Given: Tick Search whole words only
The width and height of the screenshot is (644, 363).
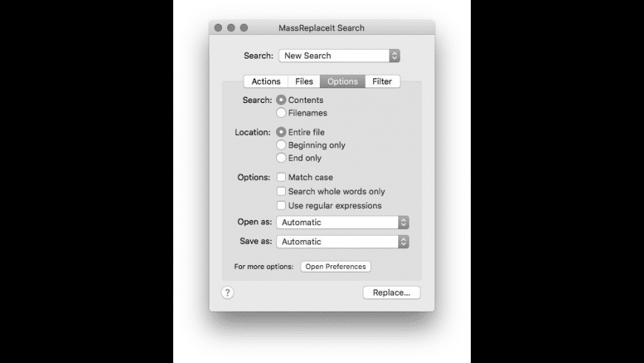Looking at the screenshot, I should point(281,191).
